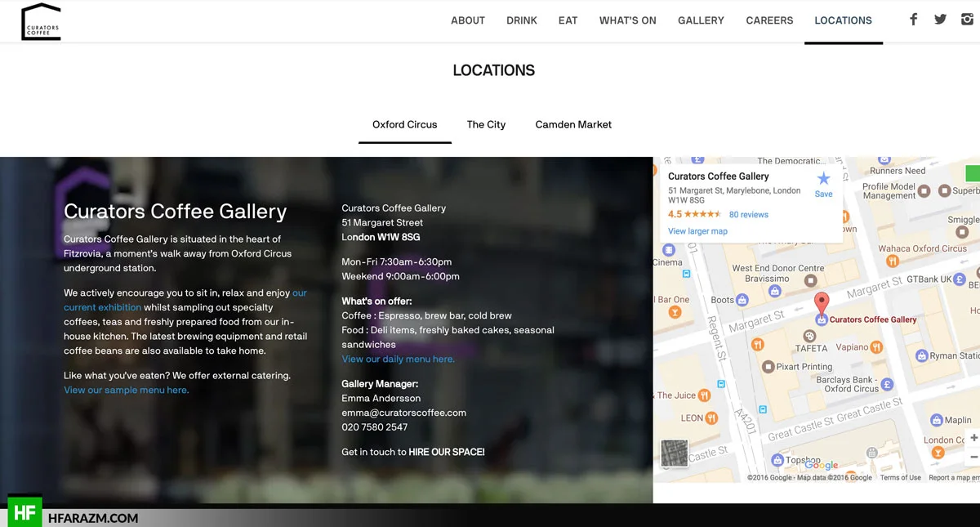Switch to the Camden Market tab
980x527 pixels.
(x=573, y=125)
